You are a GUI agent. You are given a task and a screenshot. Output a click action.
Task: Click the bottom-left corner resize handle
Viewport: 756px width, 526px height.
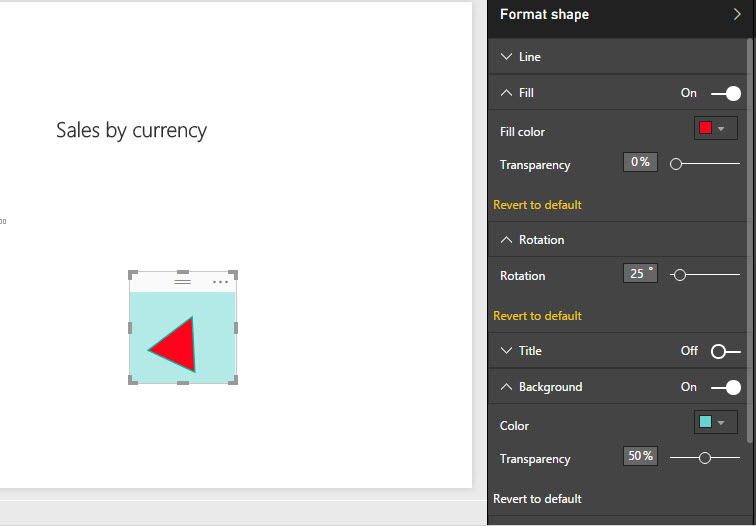(133, 380)
